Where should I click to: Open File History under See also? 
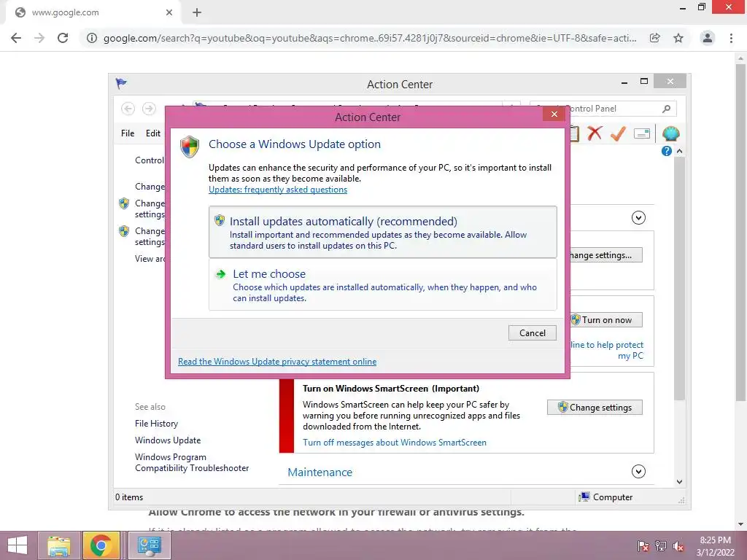coord(156,424)
